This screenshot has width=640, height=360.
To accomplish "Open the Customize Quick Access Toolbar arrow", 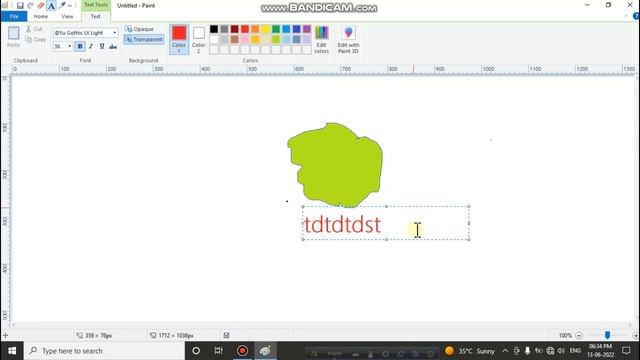I will tap(70, 6).
